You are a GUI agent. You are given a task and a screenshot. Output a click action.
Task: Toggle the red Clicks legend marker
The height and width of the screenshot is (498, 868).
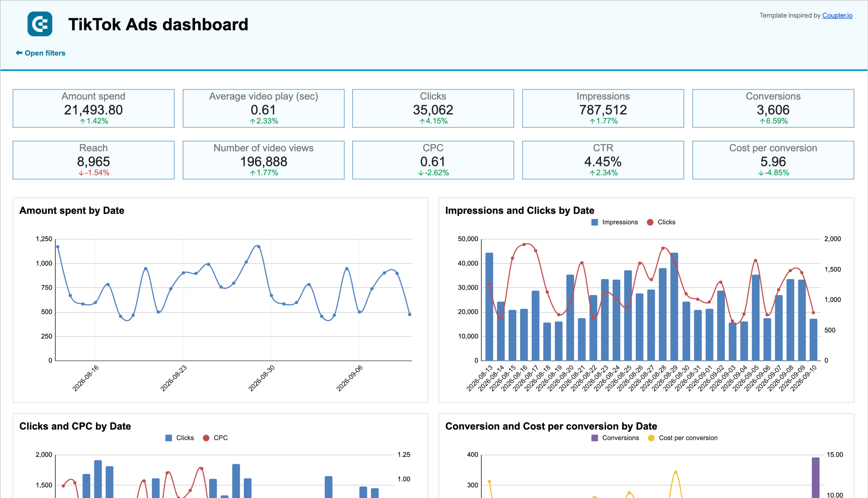coord(650,222)
